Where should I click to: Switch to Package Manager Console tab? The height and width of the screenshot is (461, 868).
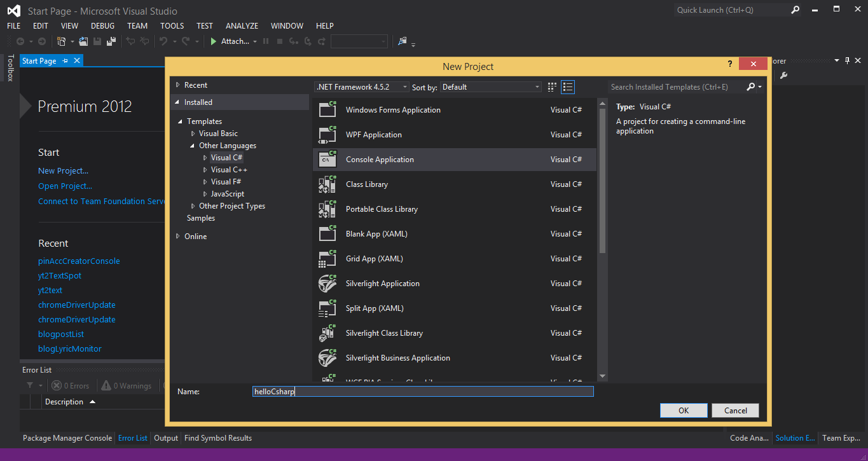67,438
